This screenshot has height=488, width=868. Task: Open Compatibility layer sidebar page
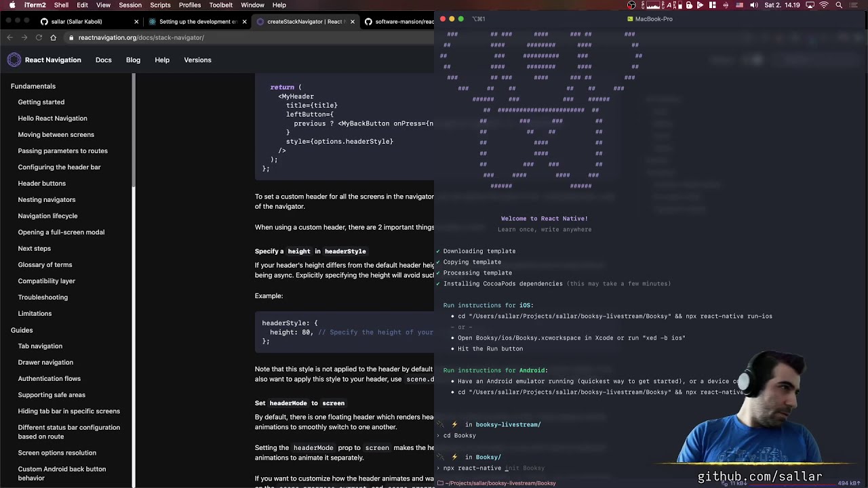[47, 281]
